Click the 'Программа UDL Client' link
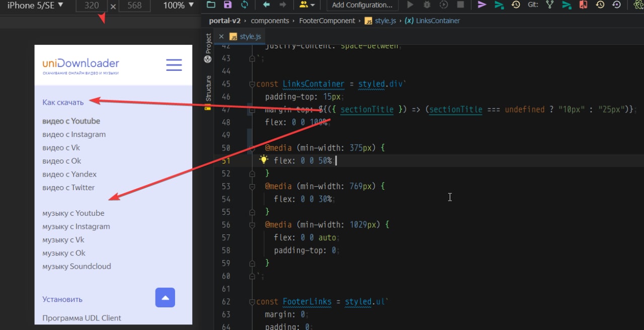 click(x=82, y=318)
